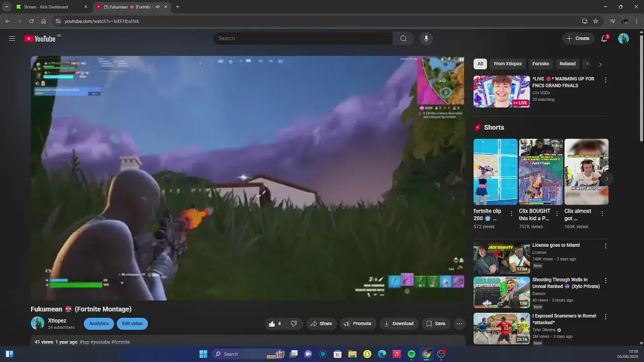Save the video to a playlist
Screen dimensions: 644x362
coord(436,324)
